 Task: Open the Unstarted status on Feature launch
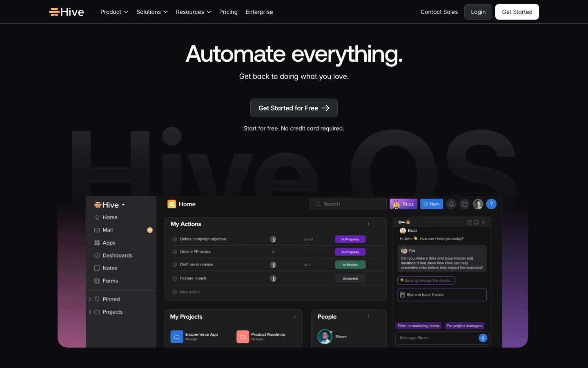tap(350, 278)
